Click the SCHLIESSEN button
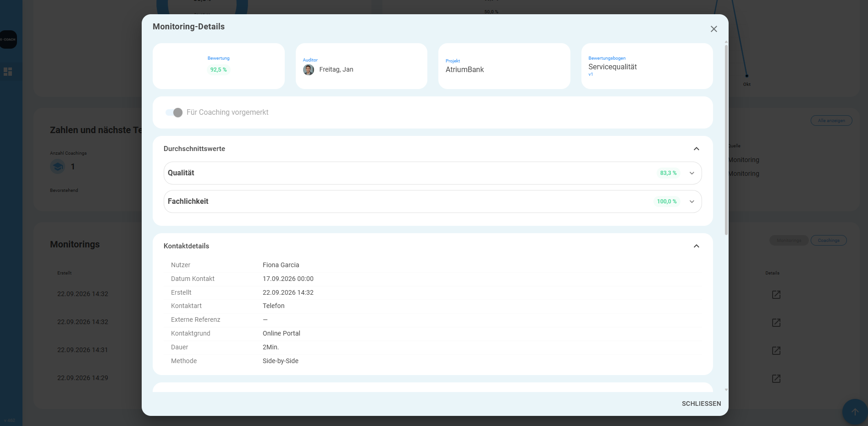 [701, 404]
